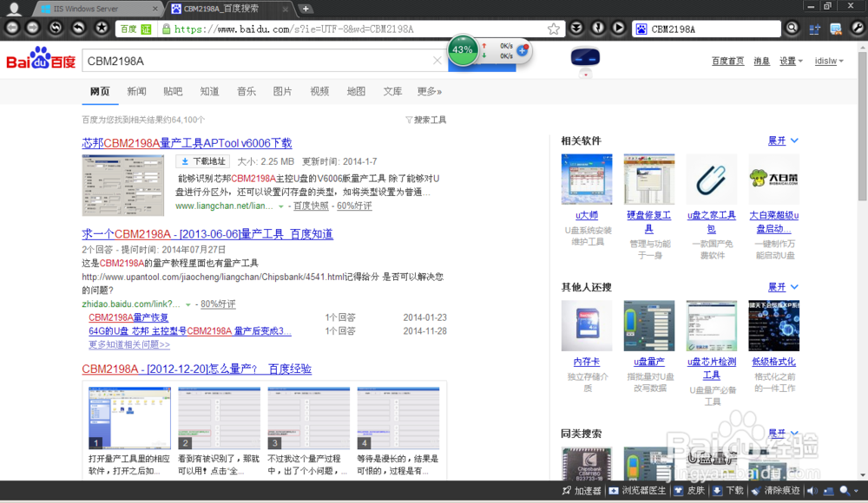Expand the 相关软件 section via 展开
Screen dimensions: 868x503
783,140
